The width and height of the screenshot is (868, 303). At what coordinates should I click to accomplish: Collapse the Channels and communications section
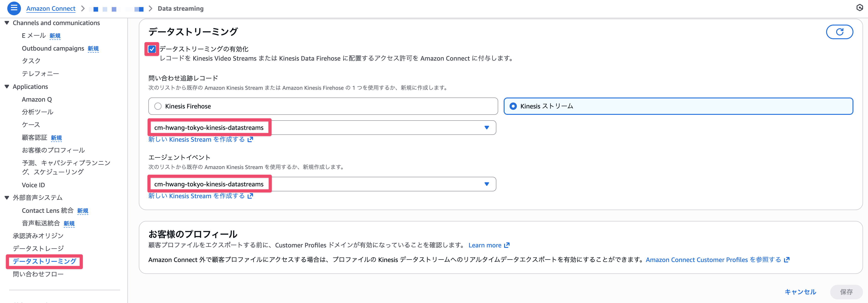pos(7,23)
